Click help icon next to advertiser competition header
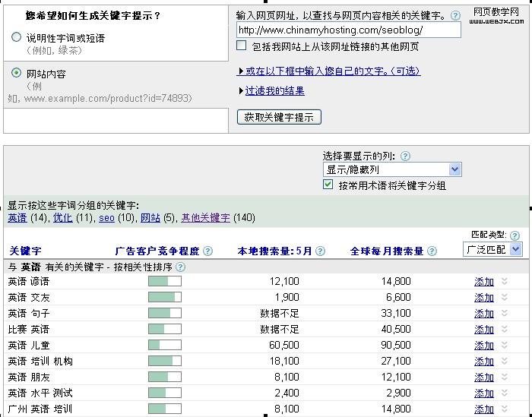 point(208,251)
